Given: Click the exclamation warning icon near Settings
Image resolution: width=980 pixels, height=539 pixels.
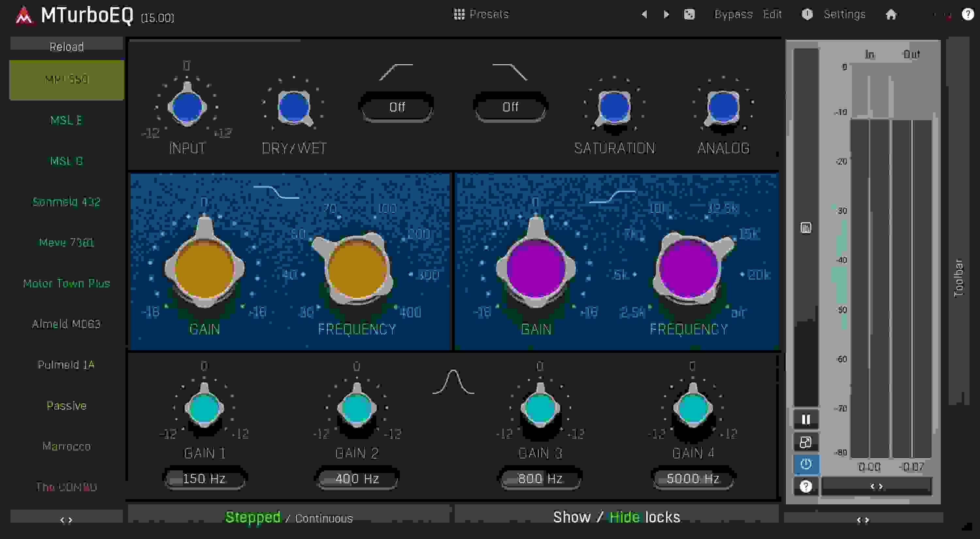Looking at the screenshot, I should [807, 14].
